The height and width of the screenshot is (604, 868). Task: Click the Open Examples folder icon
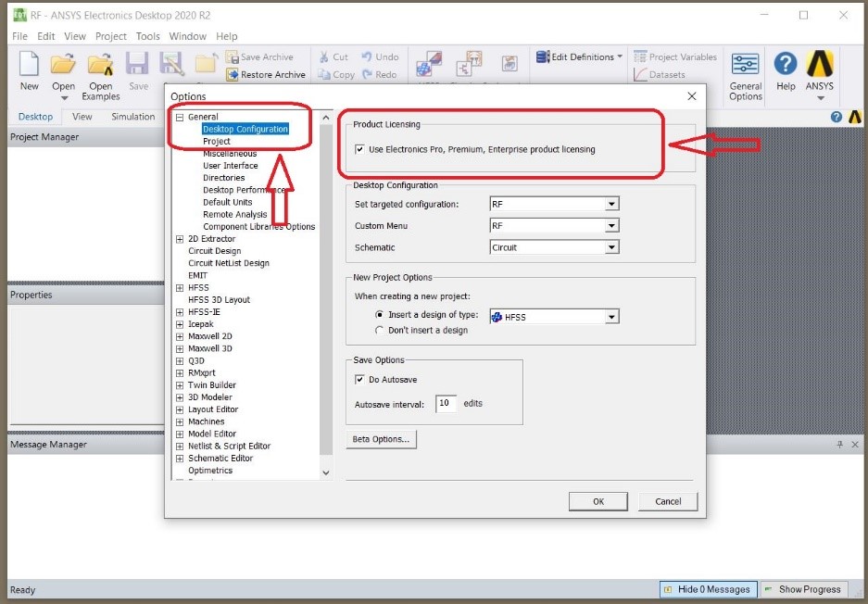[100, 64]
